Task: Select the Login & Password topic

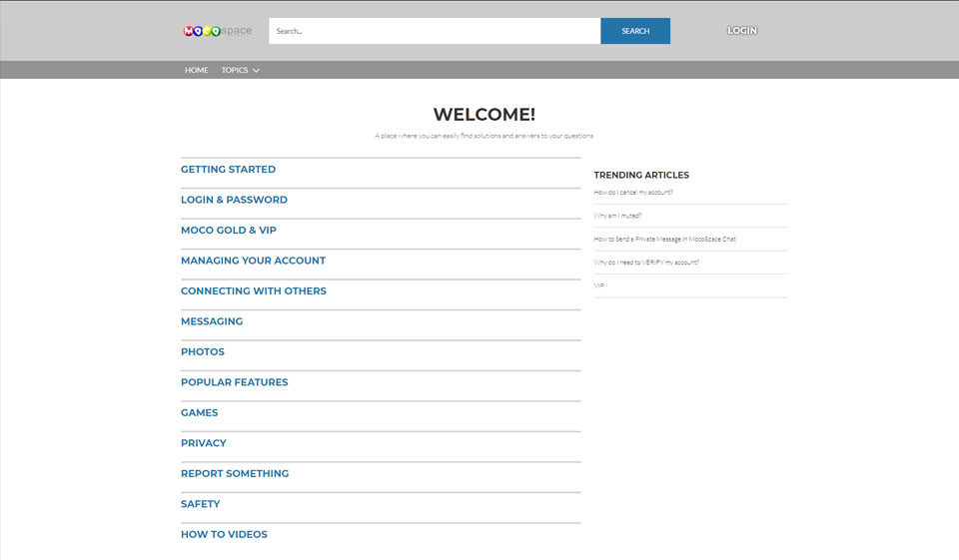Action: point(234,200)
